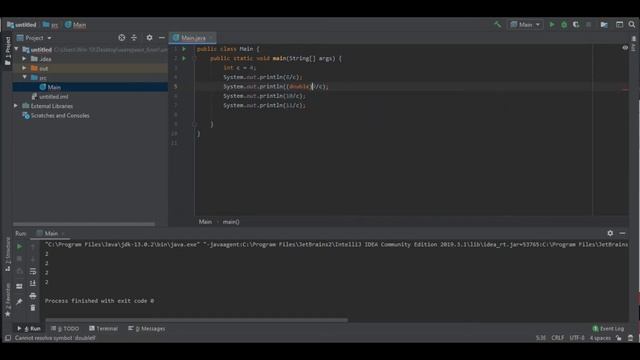Screen dimensions: 640x360
Task: Toggle scroll to end in Run console
Action: pos(33,283)
